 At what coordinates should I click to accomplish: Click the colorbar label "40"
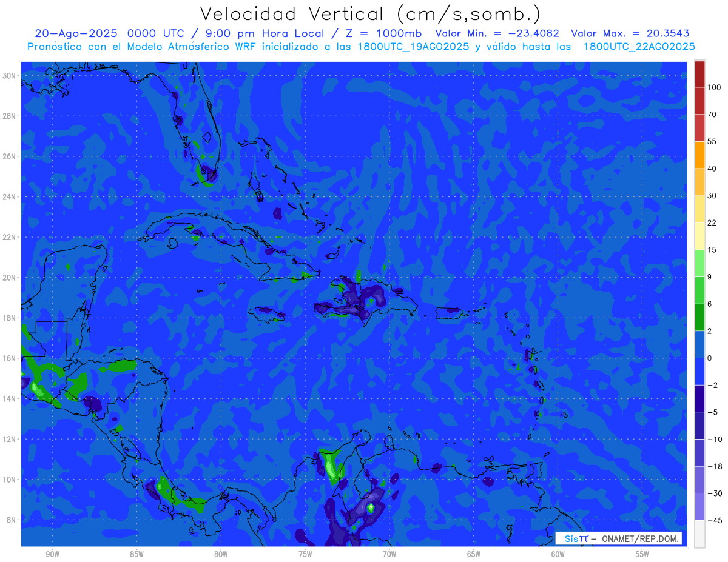coord(712,169)
